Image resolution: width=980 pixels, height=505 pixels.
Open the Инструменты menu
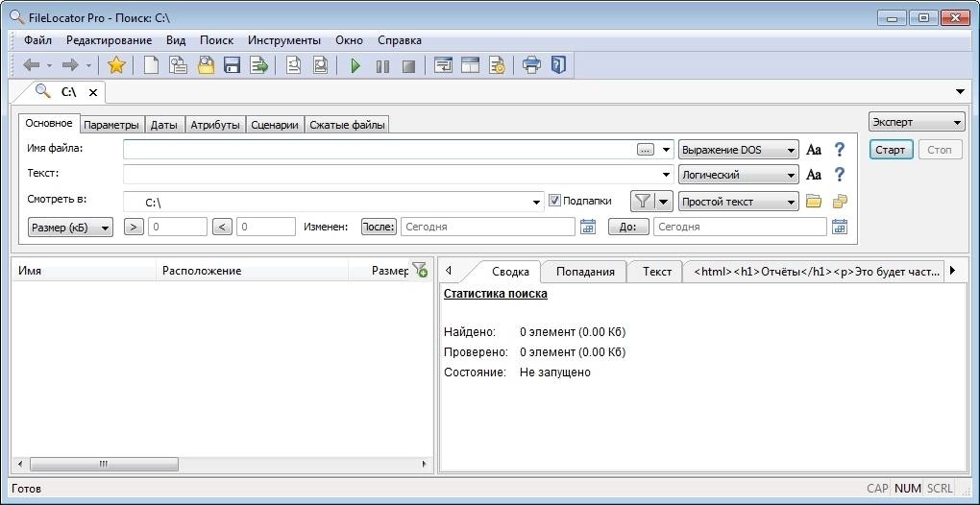click(284, 40)
